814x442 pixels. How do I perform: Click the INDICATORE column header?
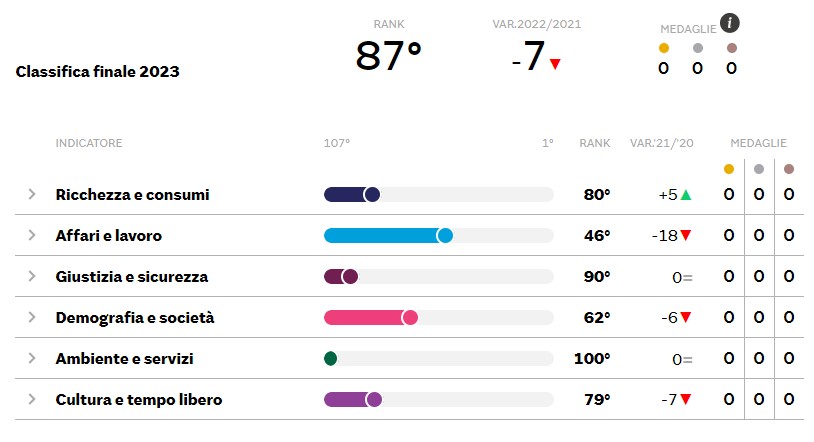(89, 143)
